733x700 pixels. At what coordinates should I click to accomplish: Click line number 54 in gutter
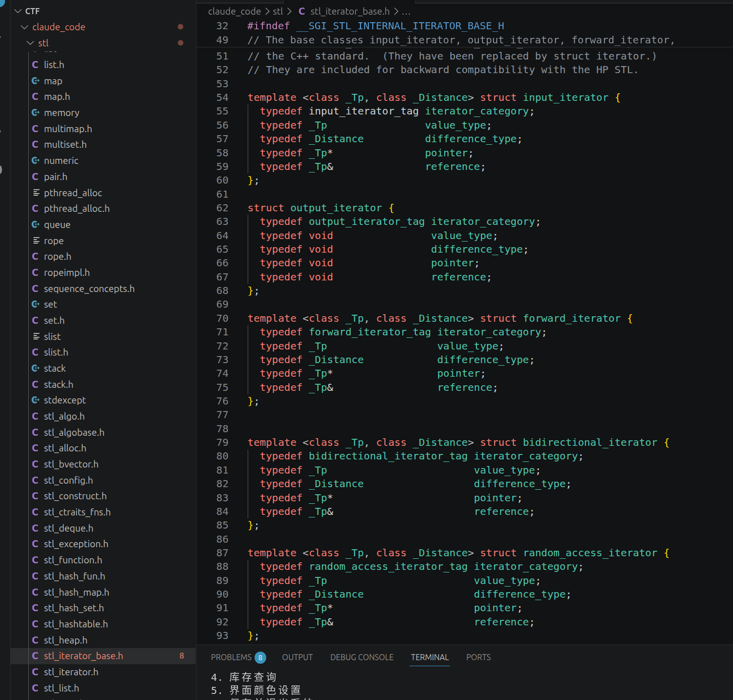pos(222,97)
